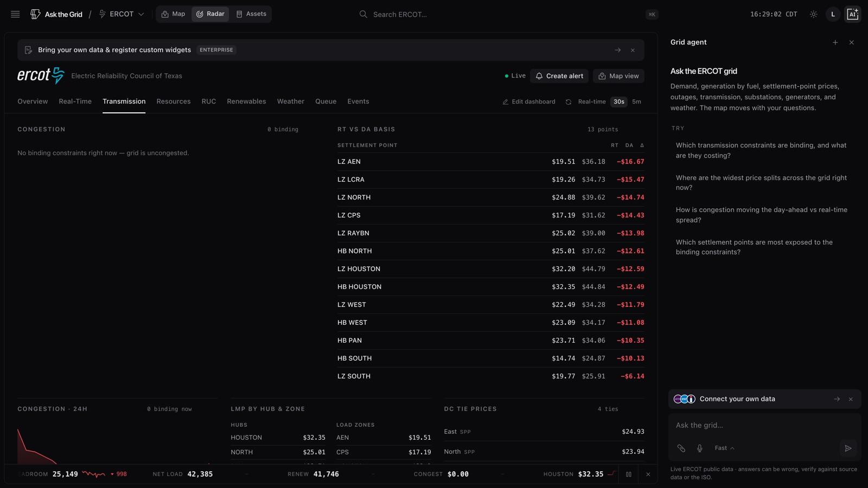Screen dimensions: 868x488
Task: View the Renewables tab
Action: click(246, 101)
